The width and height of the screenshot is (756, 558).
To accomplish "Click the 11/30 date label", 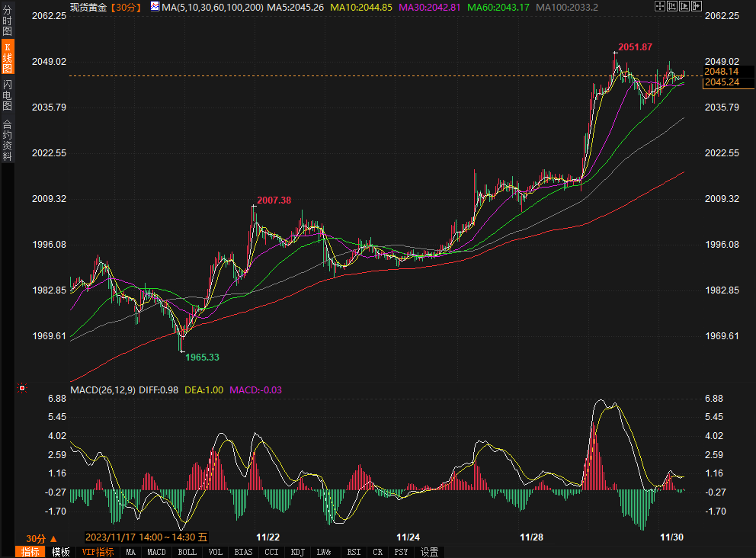I will [671, 537].
